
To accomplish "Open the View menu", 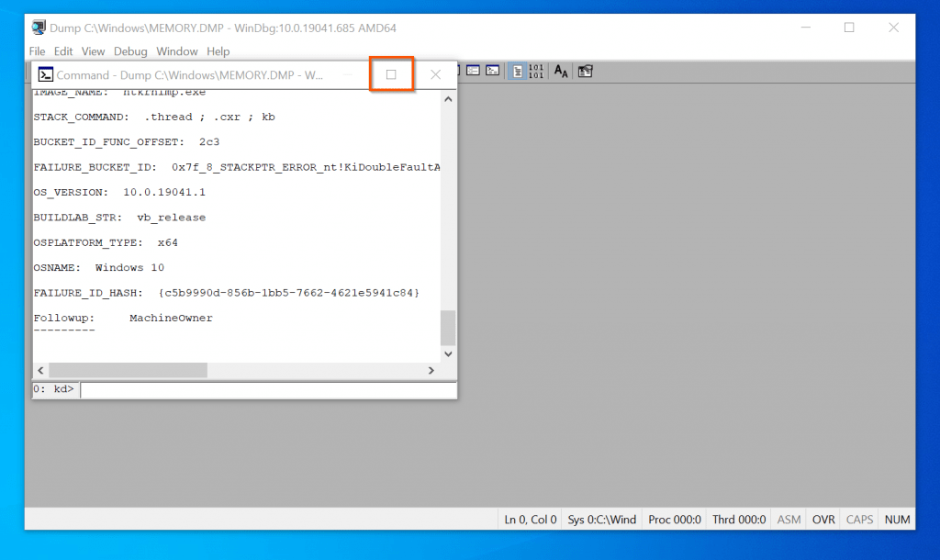I will tap(93, 51).
